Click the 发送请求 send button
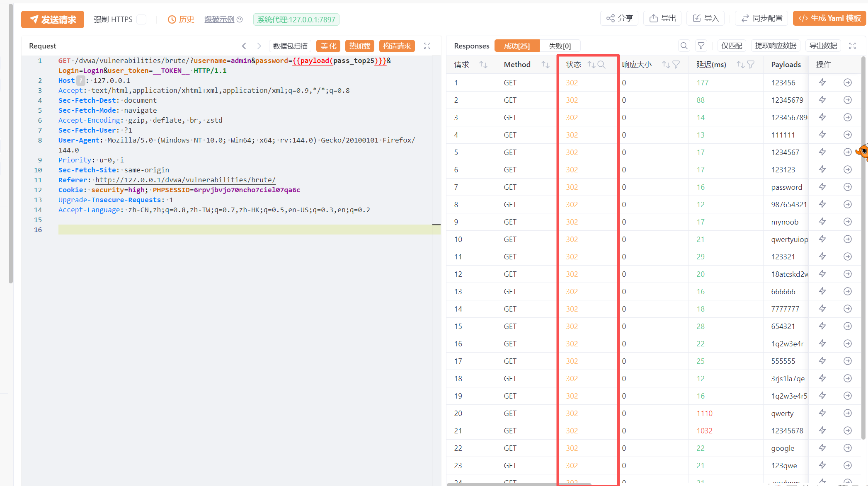The width and height of the screenshot is (868, 486). tap(53, 19)
